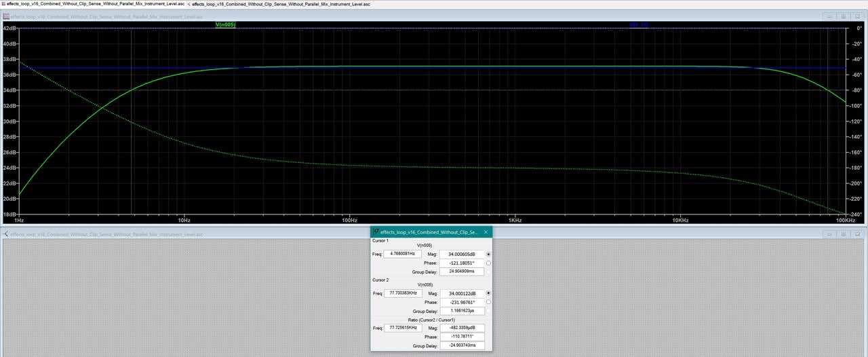Close the waveform plot pane
The image size is (868, 357).
859,16
